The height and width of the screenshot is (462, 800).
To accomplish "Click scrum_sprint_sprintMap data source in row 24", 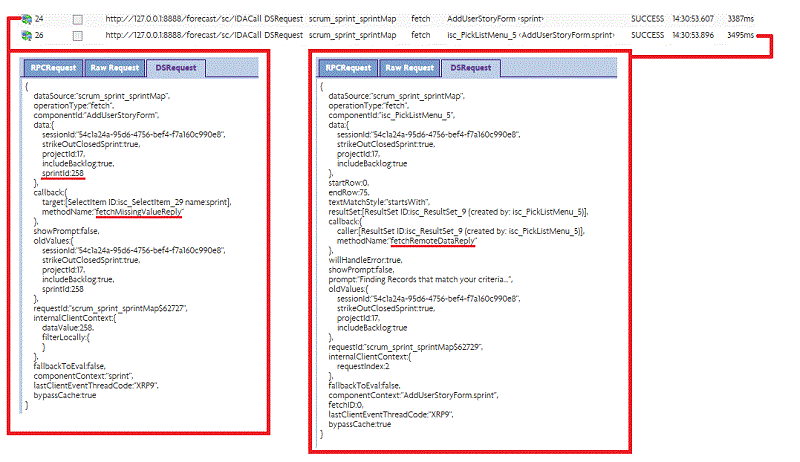I will (354, 19).
